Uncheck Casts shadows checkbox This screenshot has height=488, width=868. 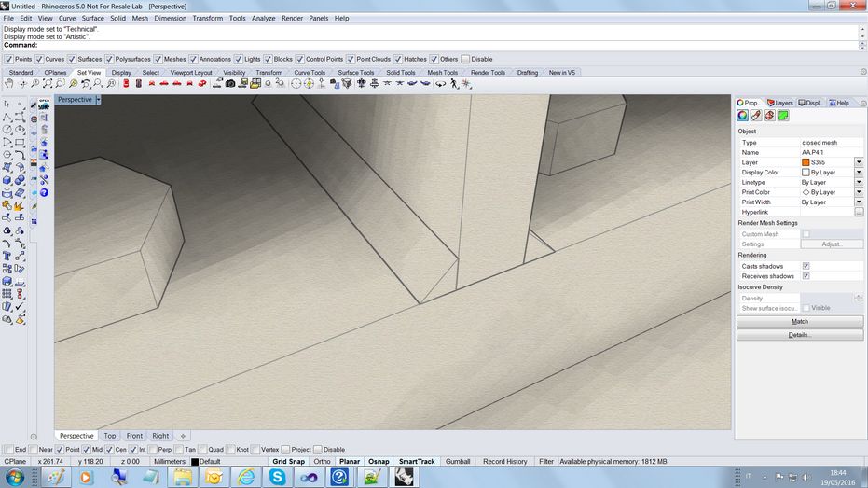[x=806, y=267]
